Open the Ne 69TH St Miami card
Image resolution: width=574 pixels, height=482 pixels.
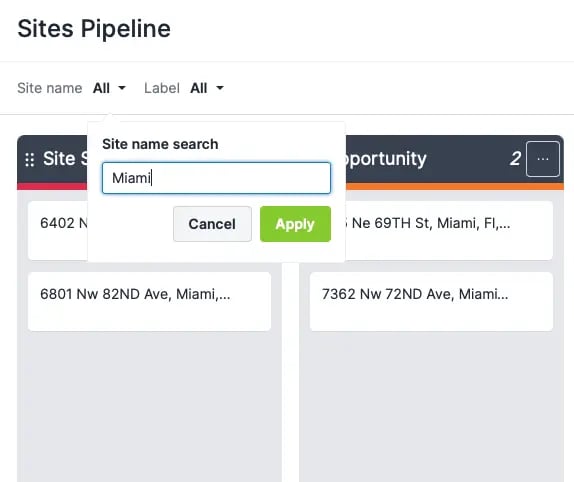[449, 231]
